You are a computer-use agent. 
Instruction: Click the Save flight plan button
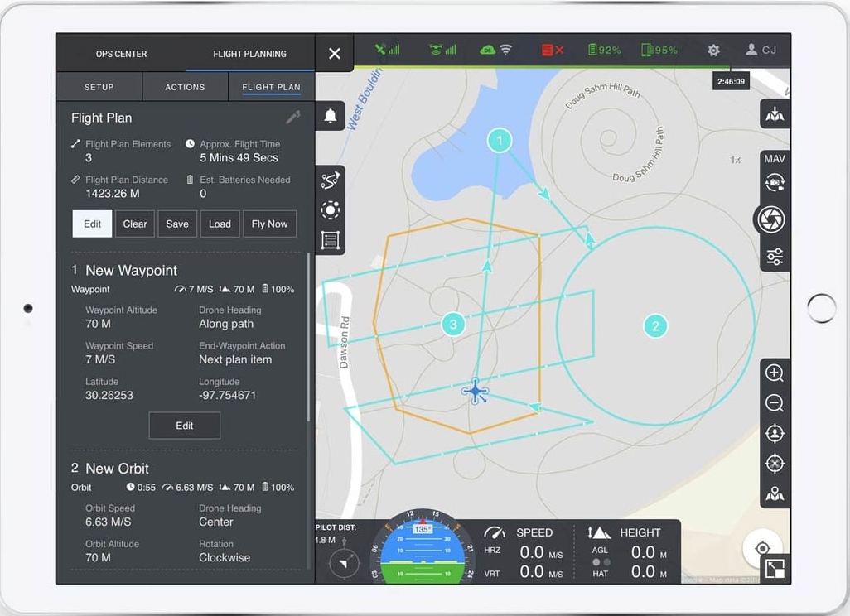click(x=177, y=224)
